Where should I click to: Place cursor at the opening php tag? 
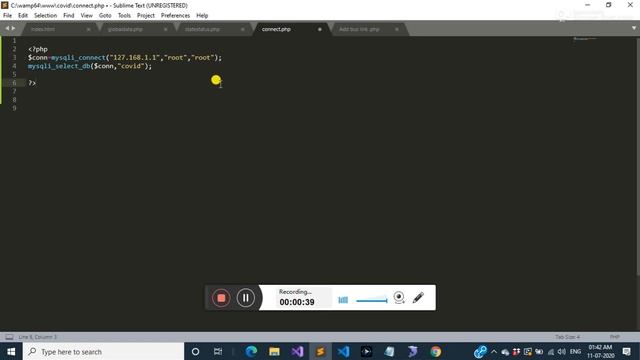pyautogui.click(x=38, y=49)
